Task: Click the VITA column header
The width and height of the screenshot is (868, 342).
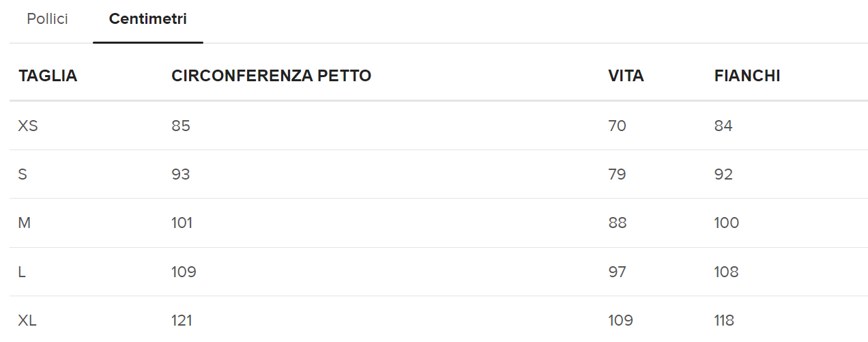Action: pyautogui.click(x=626, y=76)
